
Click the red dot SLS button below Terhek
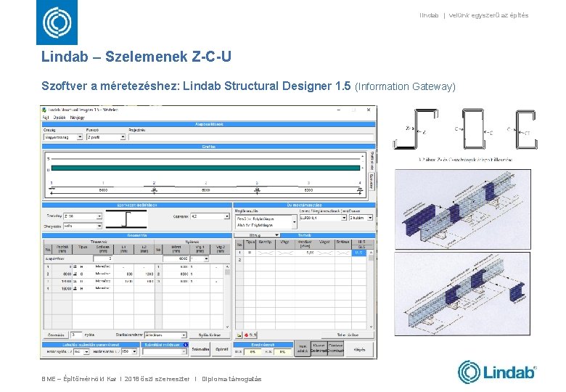(x=250, y=335)
